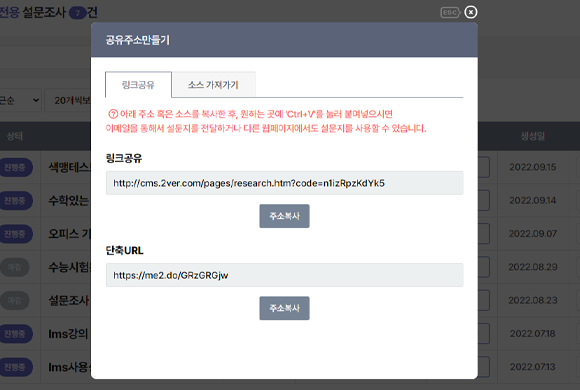Click the date 2022.09.14 cell

pos(533,201)
